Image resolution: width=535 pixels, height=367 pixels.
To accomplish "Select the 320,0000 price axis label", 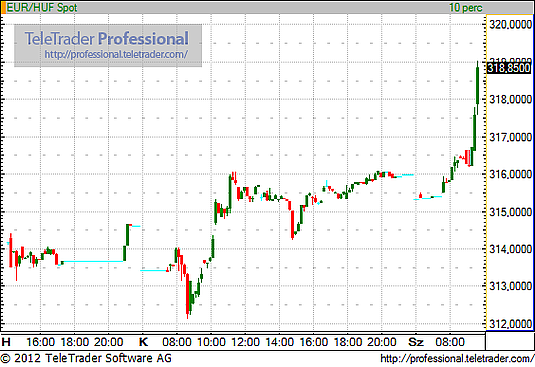I will 510,25.
